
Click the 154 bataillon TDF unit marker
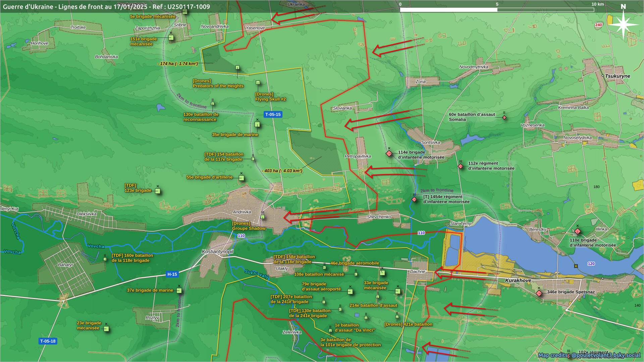(253, 159)
